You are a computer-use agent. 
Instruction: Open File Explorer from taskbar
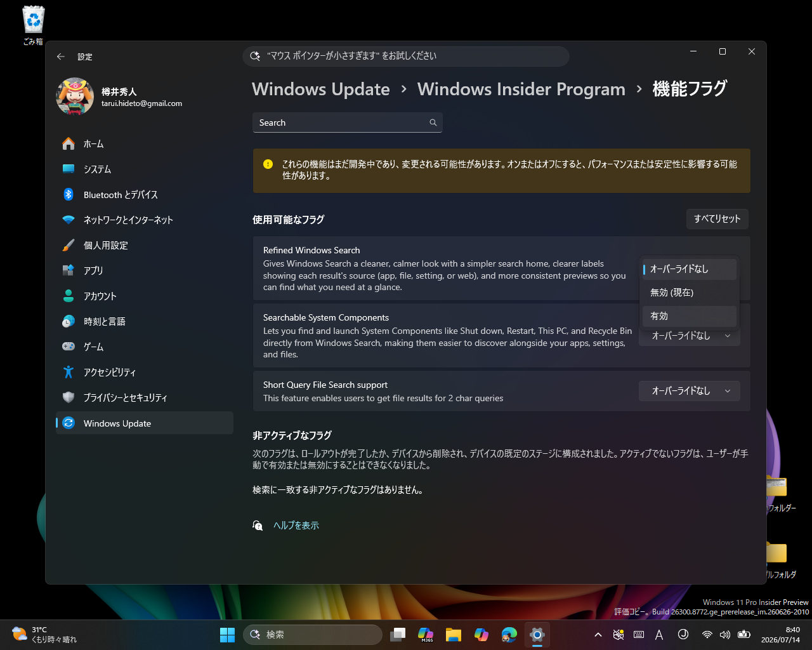click(453, 635)
